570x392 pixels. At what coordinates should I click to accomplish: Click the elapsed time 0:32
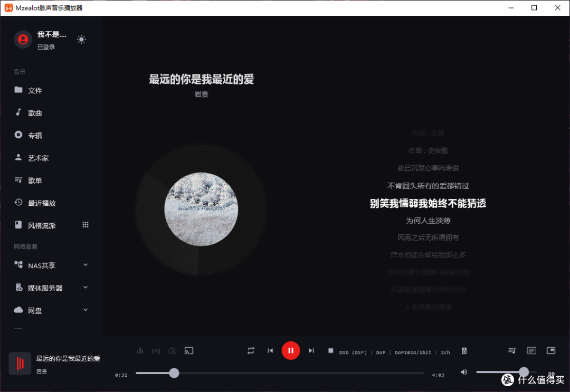tap(121, 375)
